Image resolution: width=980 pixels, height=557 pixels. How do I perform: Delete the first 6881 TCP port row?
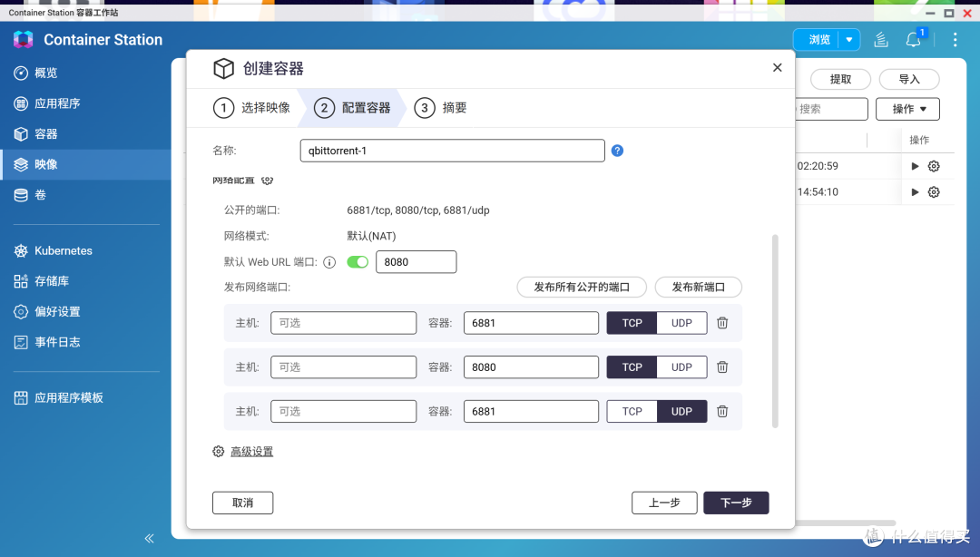click(722, 323)
